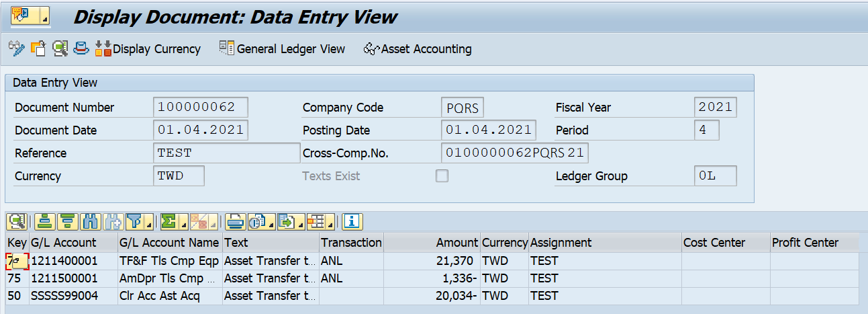Sort the table ascending
The width and height of the screenshot is (868, 314).
44,221
